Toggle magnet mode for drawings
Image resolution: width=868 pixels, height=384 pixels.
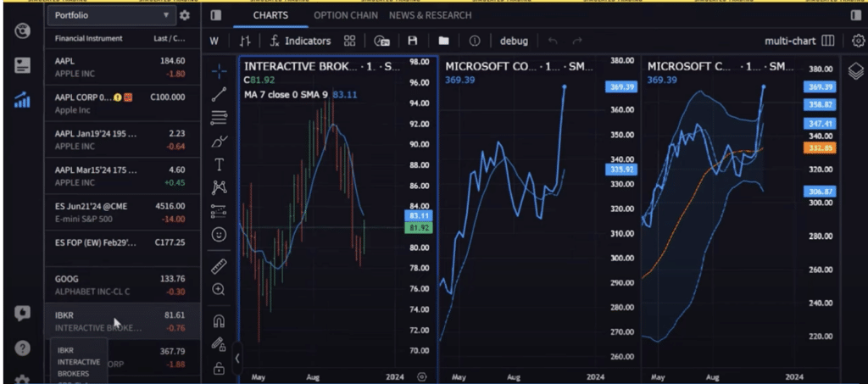coord(220,321)
